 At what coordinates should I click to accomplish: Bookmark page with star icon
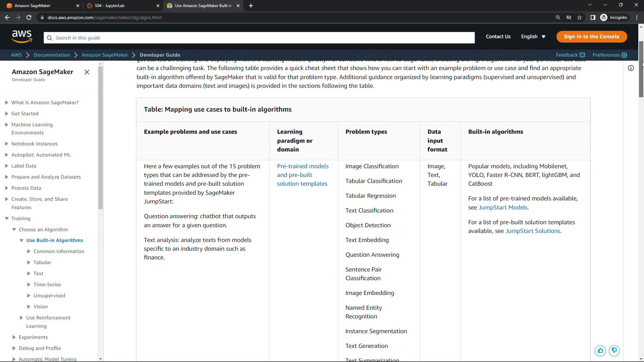(580, 17)
